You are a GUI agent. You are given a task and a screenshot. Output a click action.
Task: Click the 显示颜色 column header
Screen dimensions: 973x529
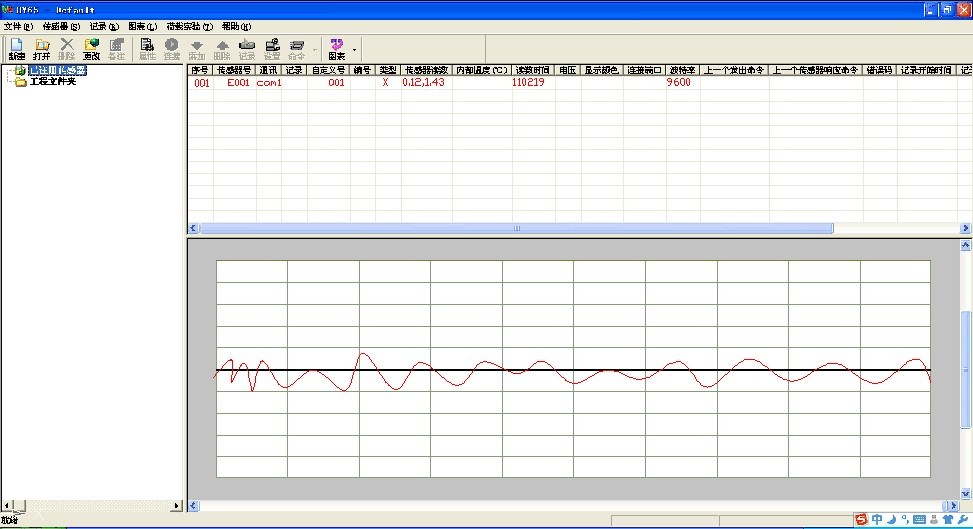[x=602, y=70]
